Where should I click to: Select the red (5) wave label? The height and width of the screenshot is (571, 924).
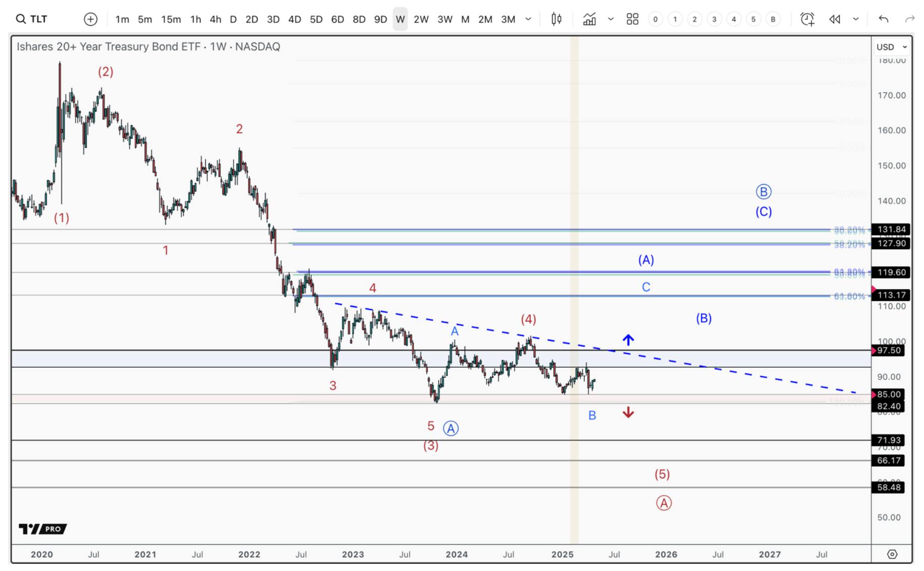pyautogui.click(x=662, y=474)
